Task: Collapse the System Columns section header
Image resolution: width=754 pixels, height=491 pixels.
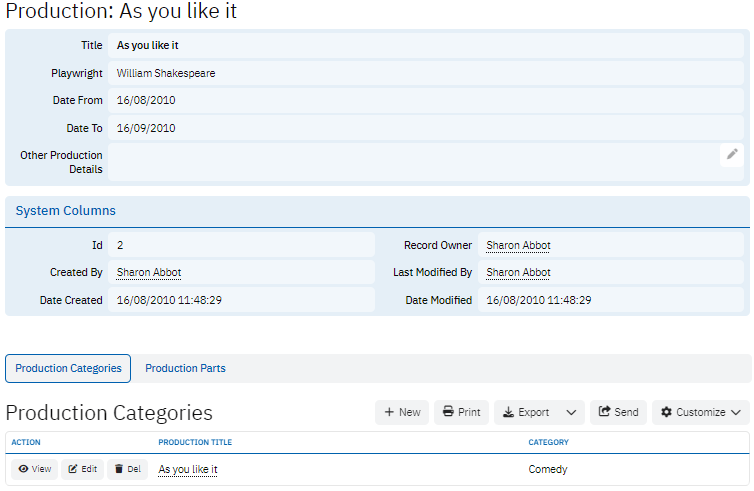Action: 66,211
